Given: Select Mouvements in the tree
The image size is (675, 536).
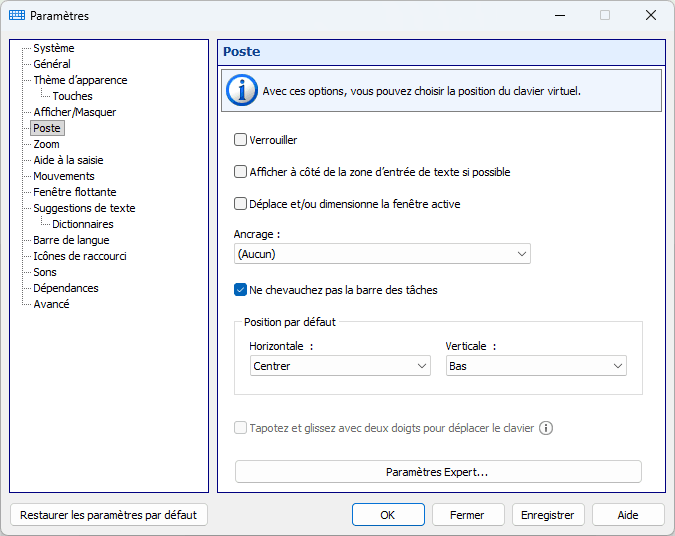Looking at the screenshot, I should [x=64, y=176].
